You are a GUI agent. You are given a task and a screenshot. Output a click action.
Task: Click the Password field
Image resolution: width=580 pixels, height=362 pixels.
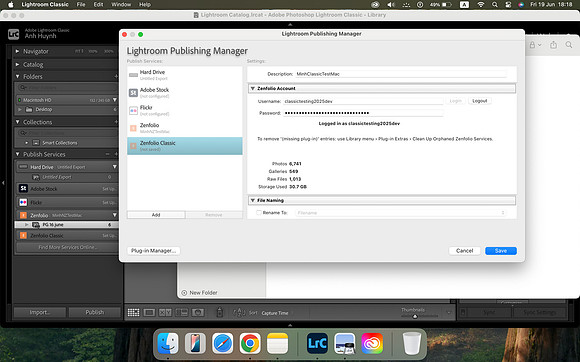coord(363,113)
